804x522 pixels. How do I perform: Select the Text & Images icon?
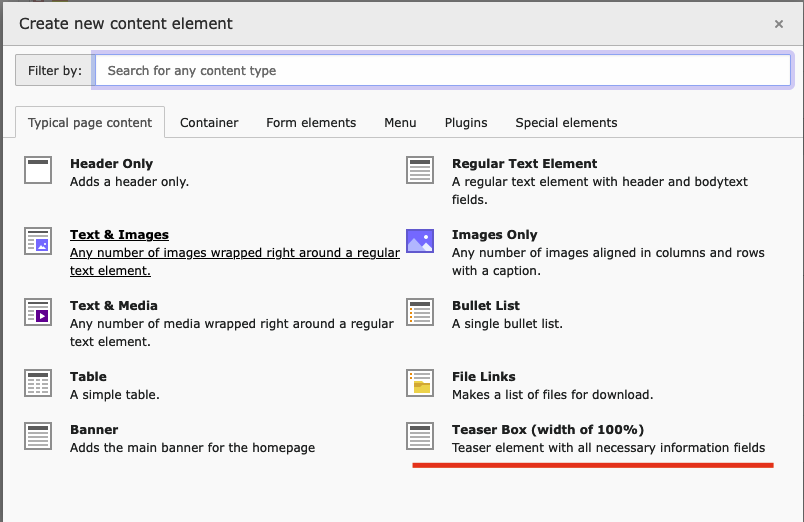38,241
